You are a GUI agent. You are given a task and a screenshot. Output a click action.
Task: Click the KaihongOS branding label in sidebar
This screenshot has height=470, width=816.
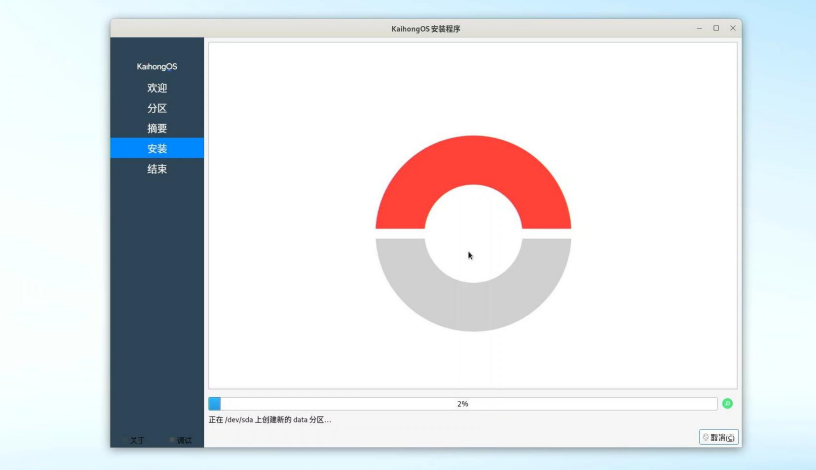click(157, 67)
